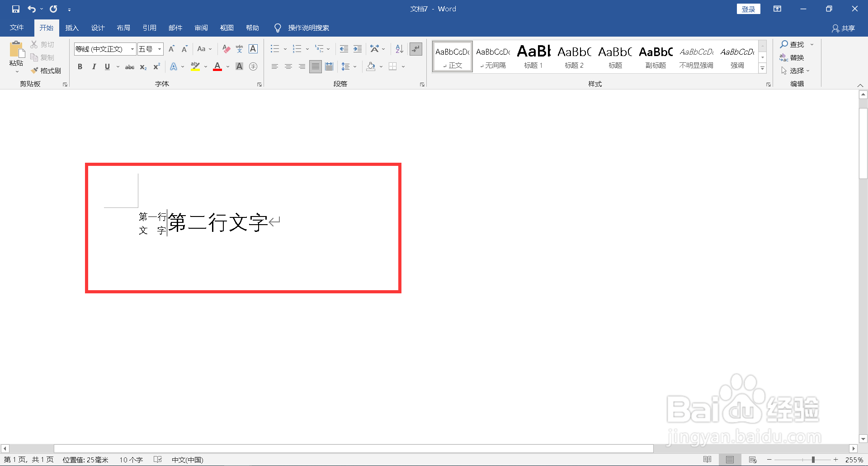Align text right
This screenshot has width=868, height=466.
(x=302, y=67)
